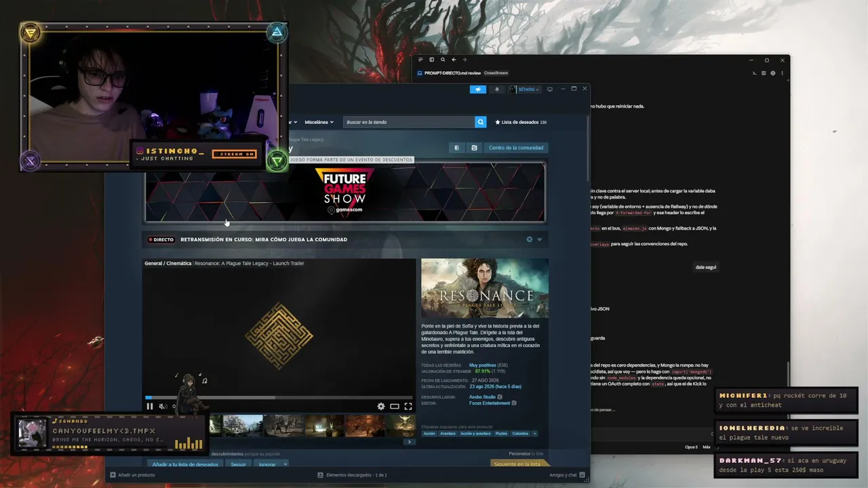The height and width of the screenshot is (488, 868).
Task: Open the Miscelánea store menu
Action: pos(319,122)
